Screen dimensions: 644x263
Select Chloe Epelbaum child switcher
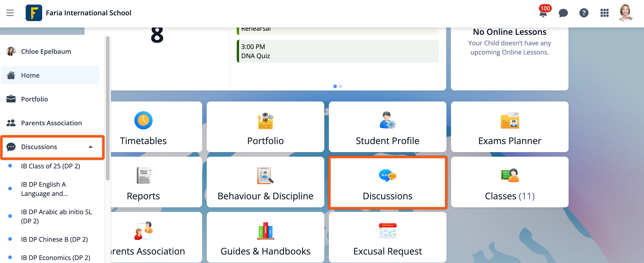pyautogui.click(x=46, y=52)
